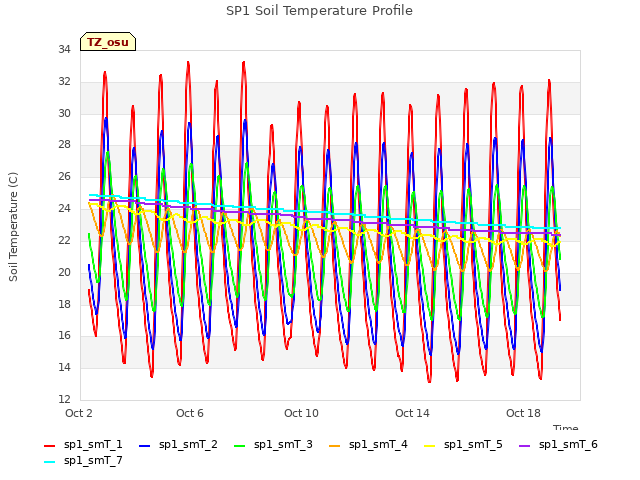Viewport: 640px width, 480px height.
Task: Click the 32 y-axis tick label
Action: tap(64, 81)
